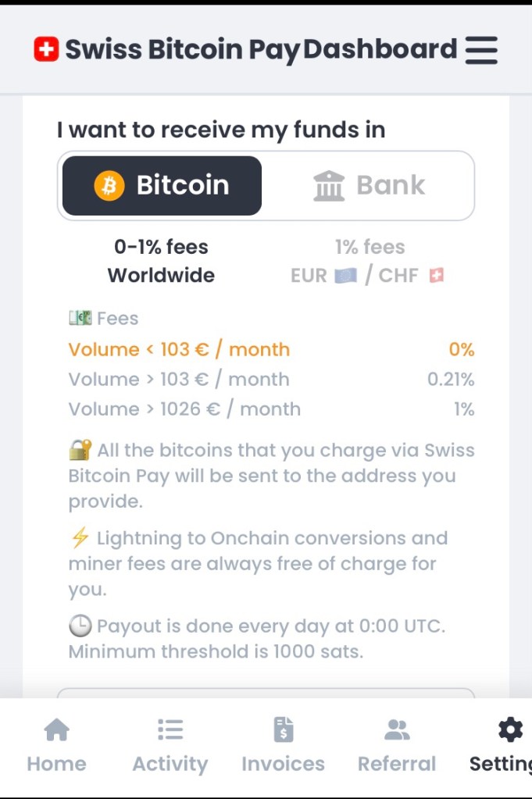Screen dimensions: 532x799
Task: Open the Invoices tab label
Action: [x=284, y=764]
